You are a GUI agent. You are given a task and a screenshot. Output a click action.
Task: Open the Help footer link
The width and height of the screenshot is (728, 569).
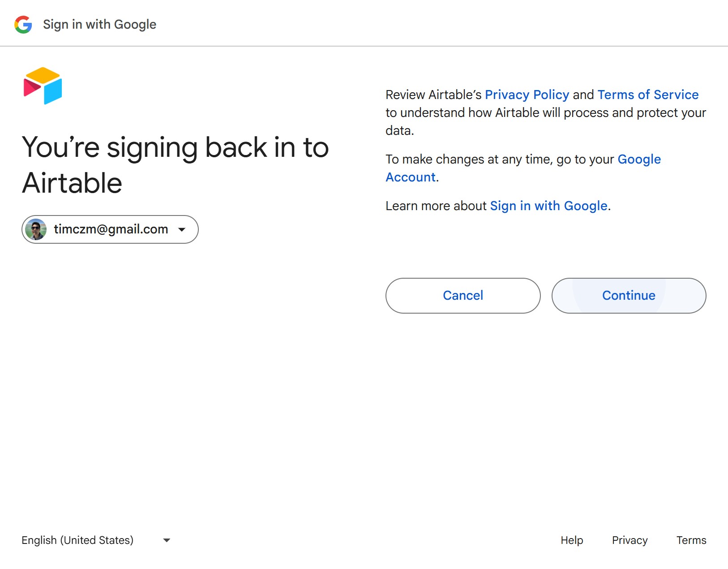[572, 540]
